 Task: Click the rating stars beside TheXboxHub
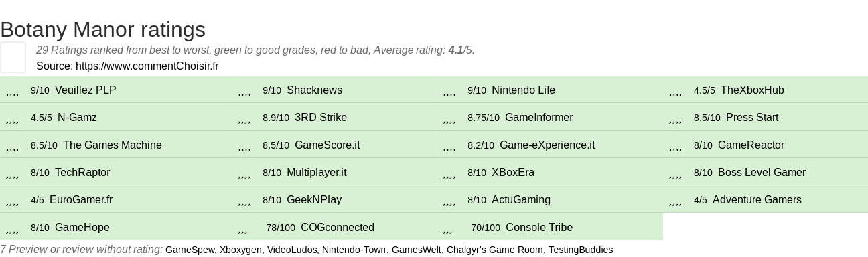(675, 91)
